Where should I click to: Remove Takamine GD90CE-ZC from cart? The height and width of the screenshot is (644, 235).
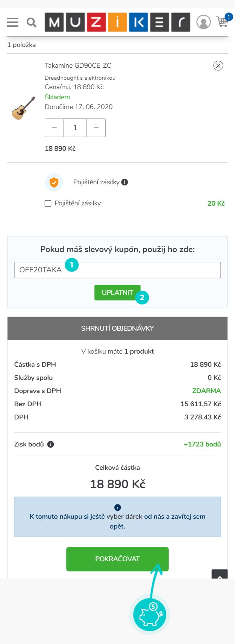pyautogui.click(x=218, y=66)
